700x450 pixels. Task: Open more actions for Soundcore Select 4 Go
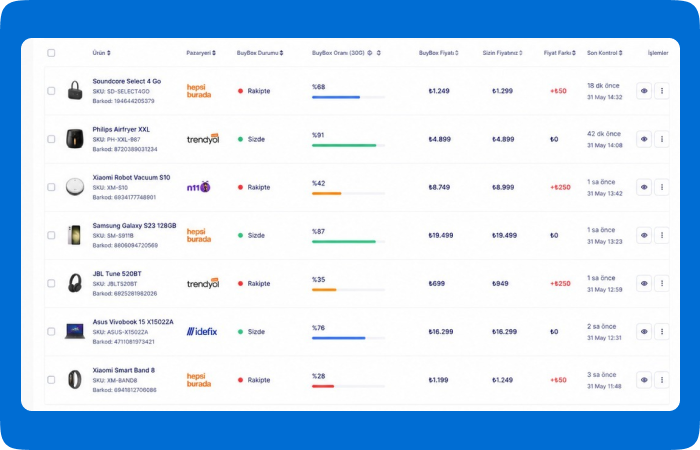coord(662,91)
